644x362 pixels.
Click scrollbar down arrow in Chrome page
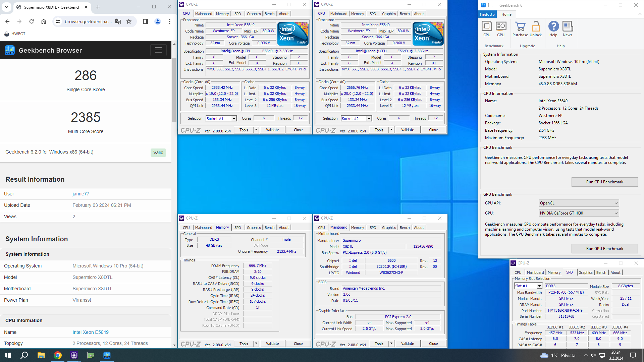click(x=174, y=345)
